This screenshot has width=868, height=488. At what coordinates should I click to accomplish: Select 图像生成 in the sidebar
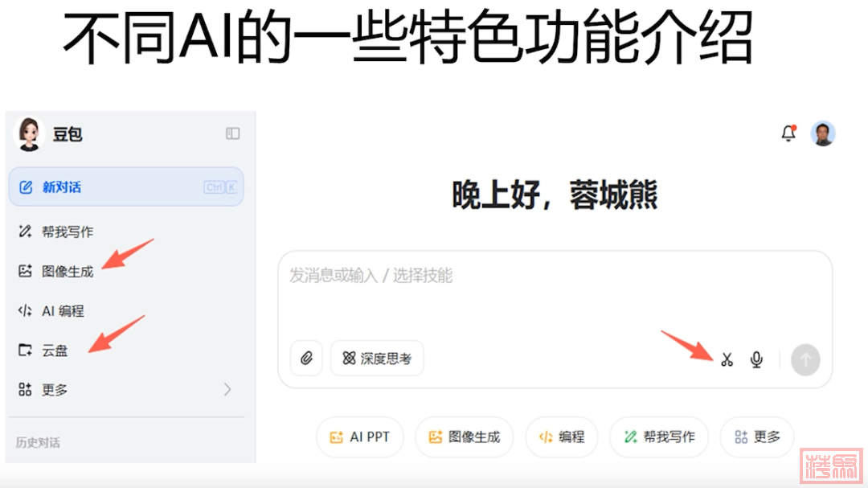point(68,272)
